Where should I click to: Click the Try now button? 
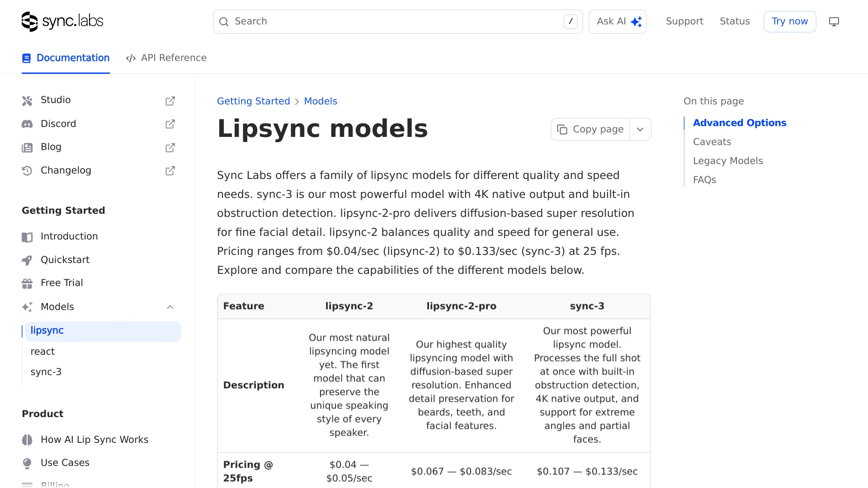(x=790, y=22)
